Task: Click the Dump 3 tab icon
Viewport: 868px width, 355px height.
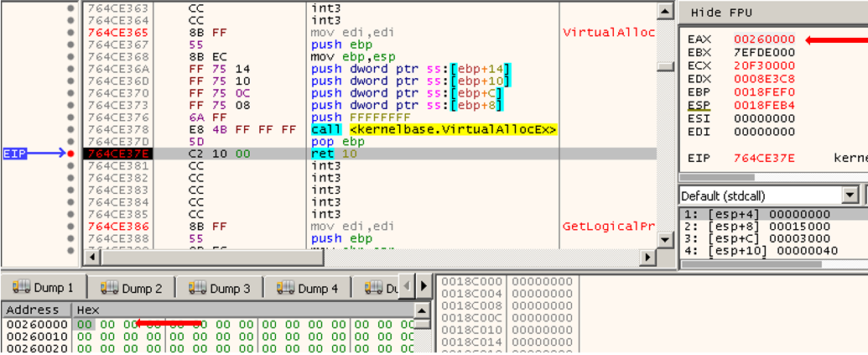Action: click(x=197, y=287)
